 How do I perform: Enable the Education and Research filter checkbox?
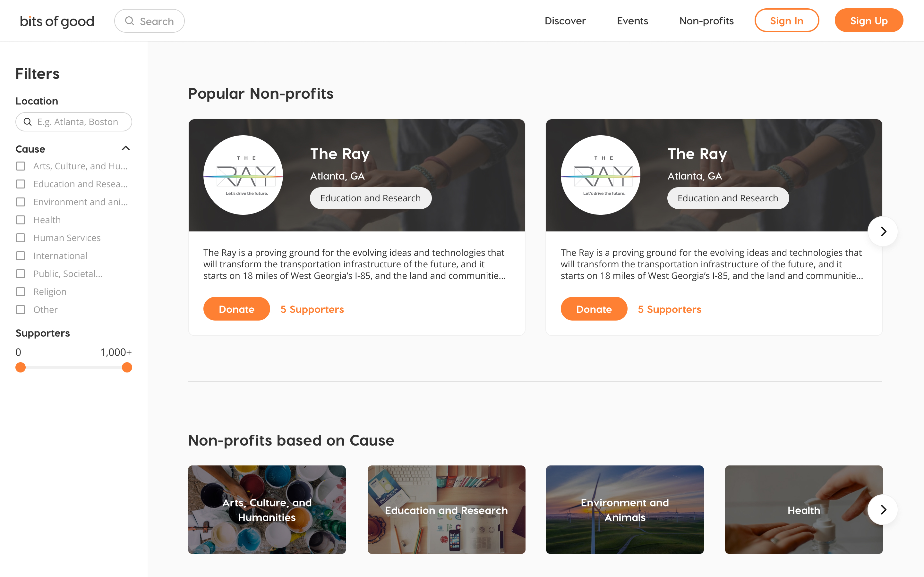[21, 184]
